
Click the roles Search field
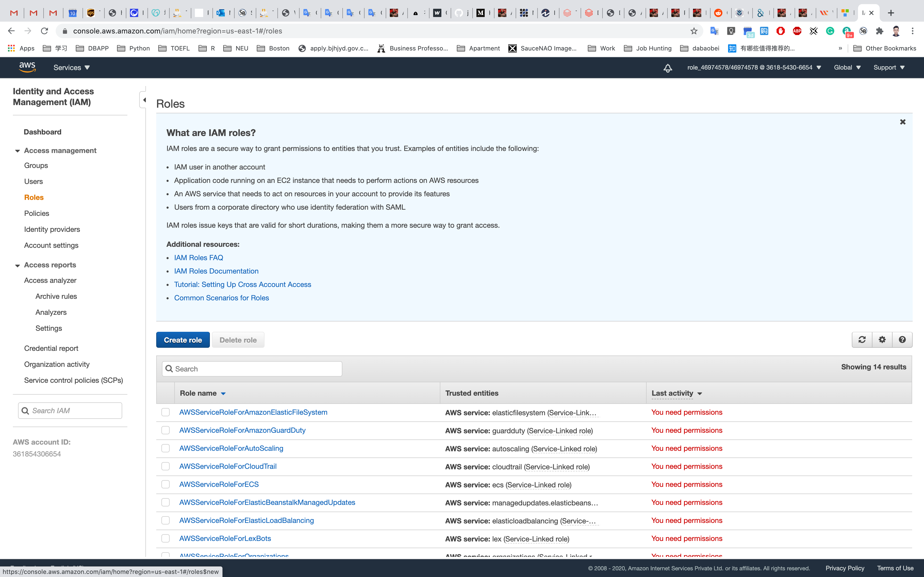point(252,369)
